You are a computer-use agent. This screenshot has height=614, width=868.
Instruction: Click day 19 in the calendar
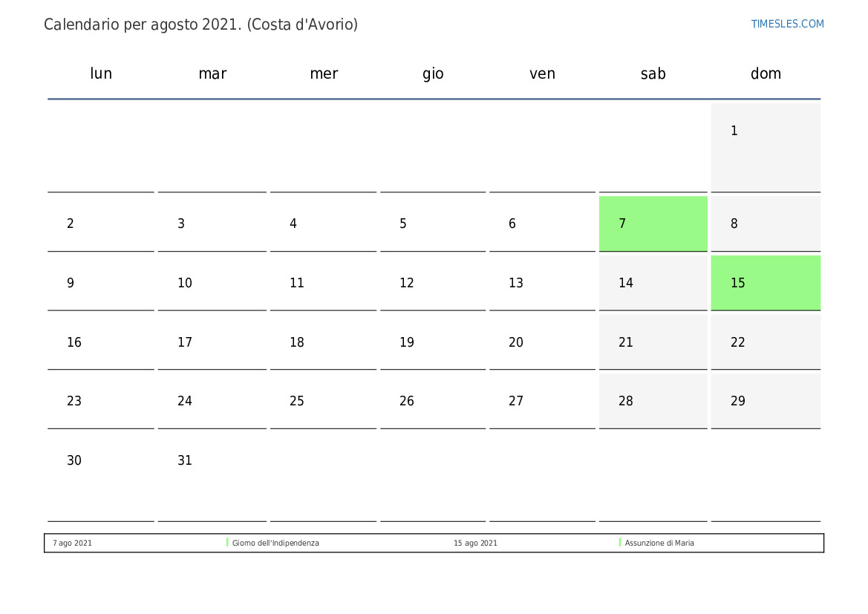click(433, 342)
